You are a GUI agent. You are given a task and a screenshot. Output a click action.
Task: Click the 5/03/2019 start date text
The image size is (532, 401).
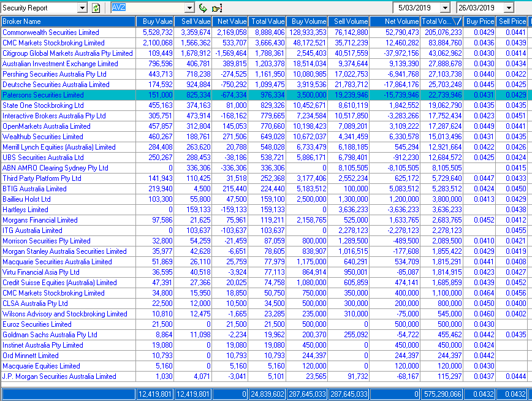point(414,8)
